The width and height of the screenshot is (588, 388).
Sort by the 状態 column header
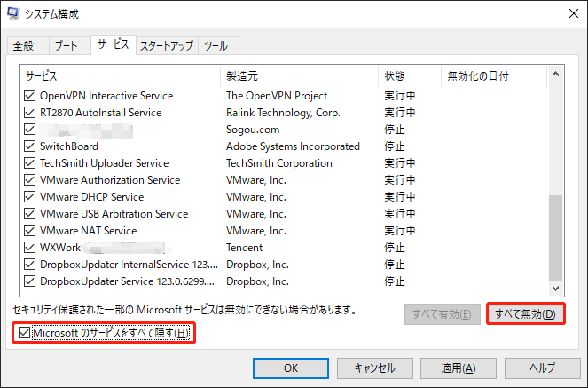410,76
